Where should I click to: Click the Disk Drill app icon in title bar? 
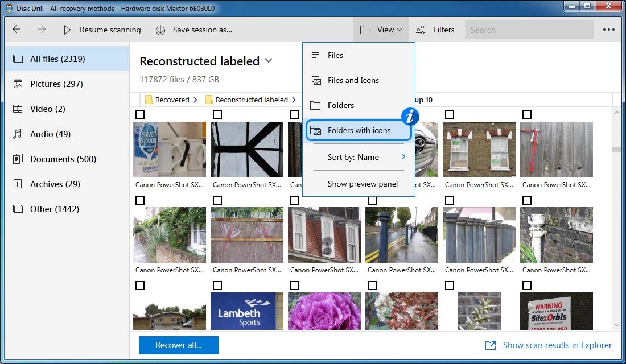coord(9,8)
